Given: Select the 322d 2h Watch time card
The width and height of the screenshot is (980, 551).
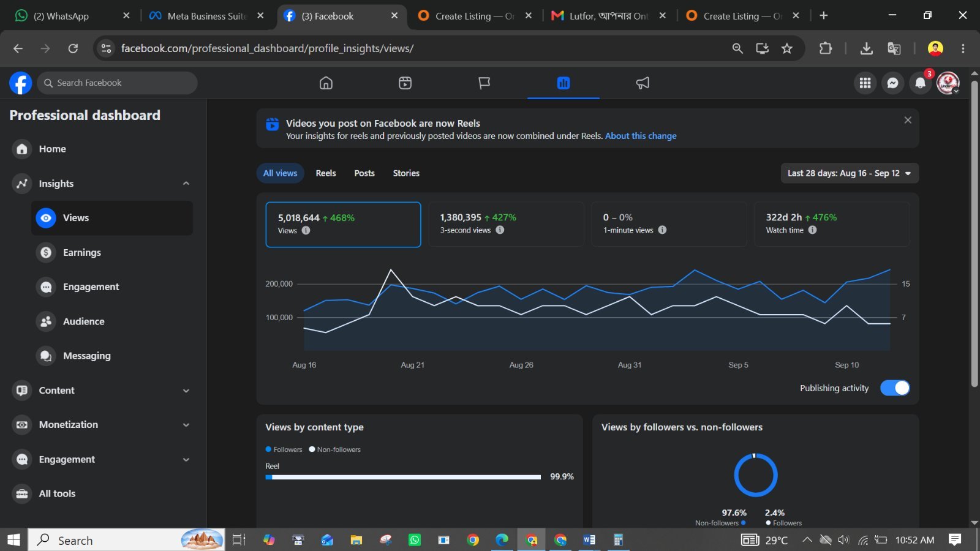Looking at the screenshot, I should click(832, 224).
